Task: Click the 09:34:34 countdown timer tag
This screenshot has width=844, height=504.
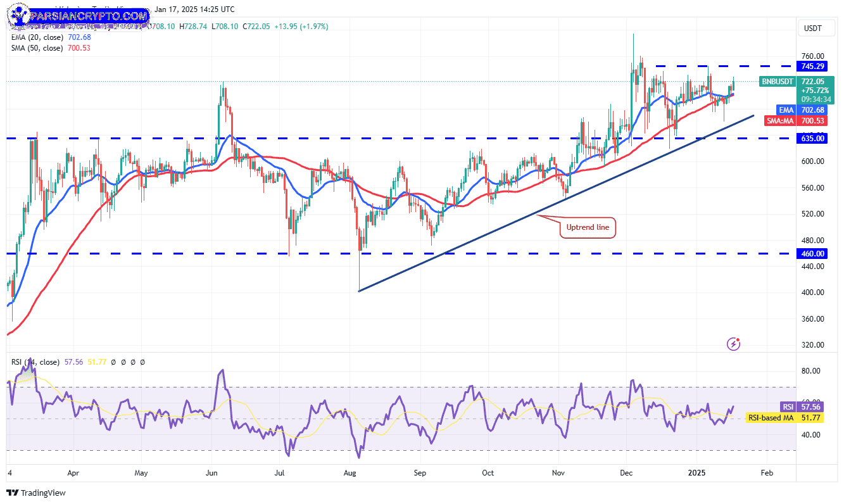Action: (815, 99)
